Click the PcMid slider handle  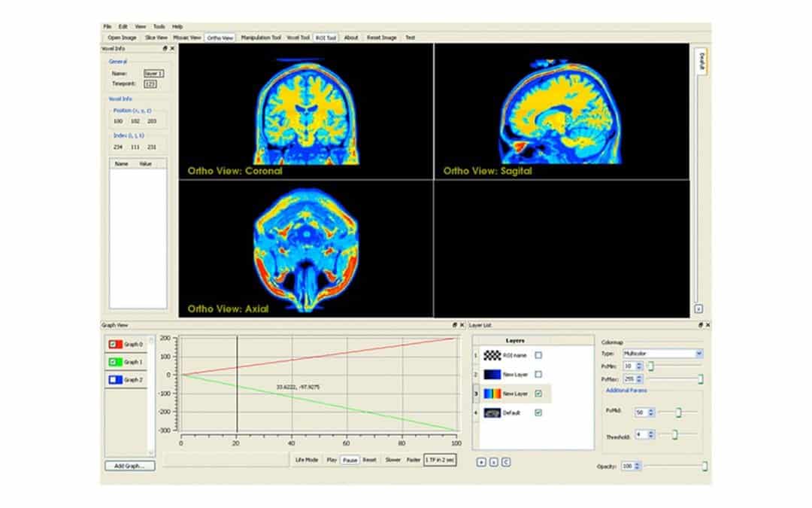click(678, 412)
